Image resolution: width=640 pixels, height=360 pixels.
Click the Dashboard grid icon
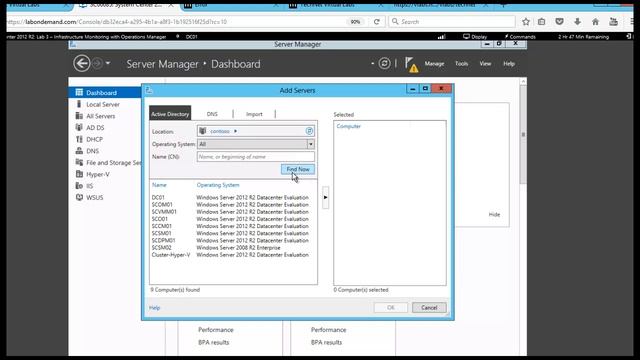79,92
